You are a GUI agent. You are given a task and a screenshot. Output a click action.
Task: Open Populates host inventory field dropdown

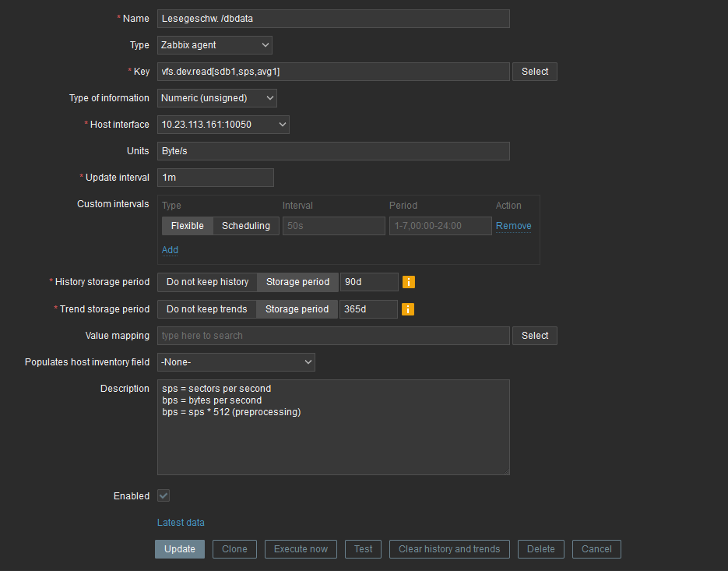[236, 362]
